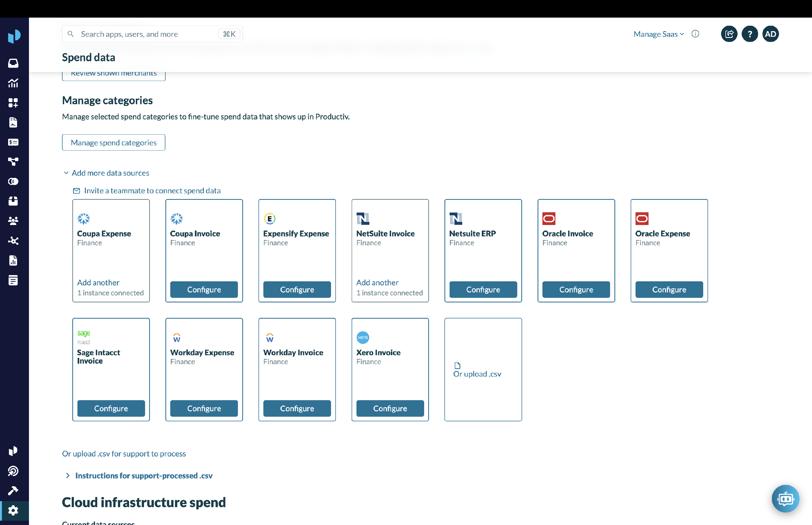The image size is (812, 525).
Task: Click the AD user avatar
Action: [770, 34]
